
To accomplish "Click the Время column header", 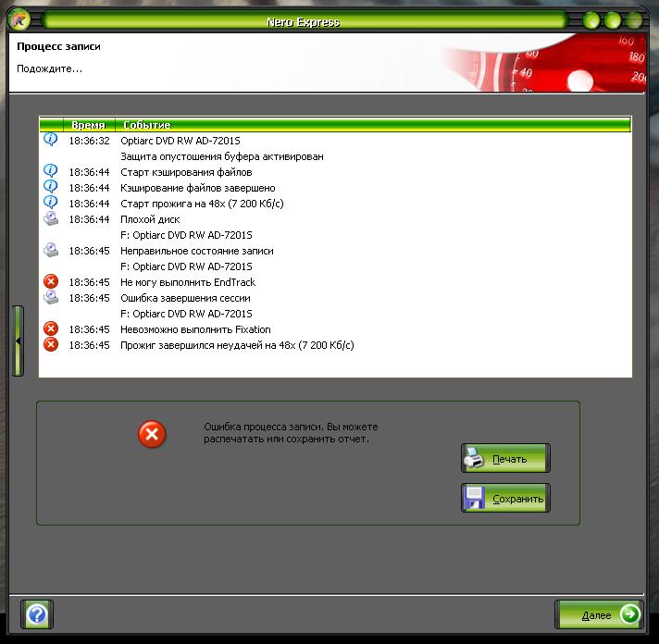I will (88, 125).
